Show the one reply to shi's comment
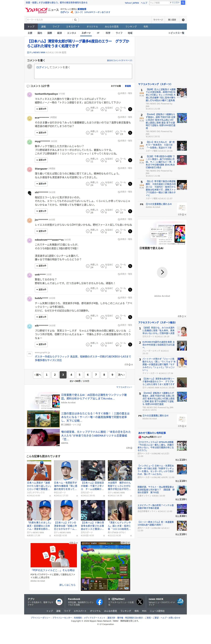211x644 pixels. point(41,211)
